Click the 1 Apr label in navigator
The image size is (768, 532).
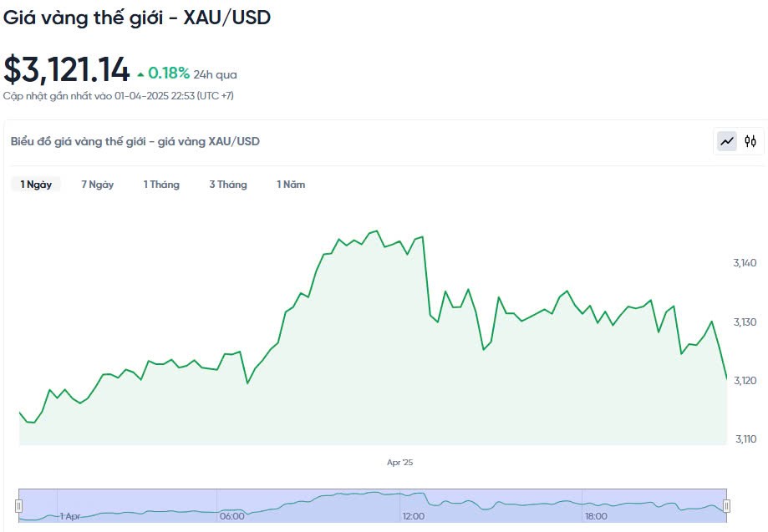coord(69,517)
